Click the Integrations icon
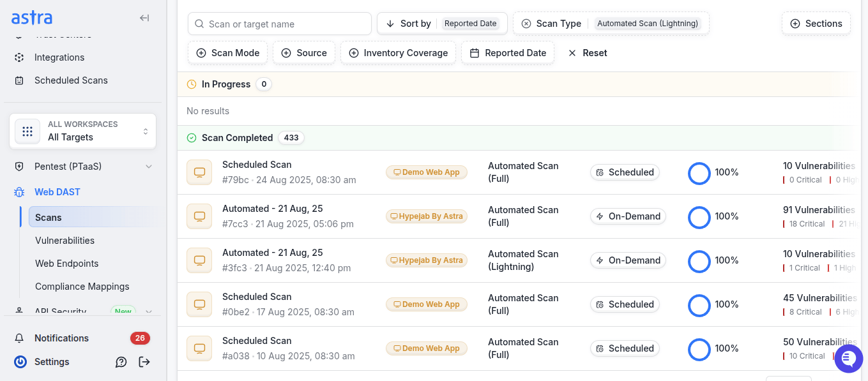 coord(19,57)
